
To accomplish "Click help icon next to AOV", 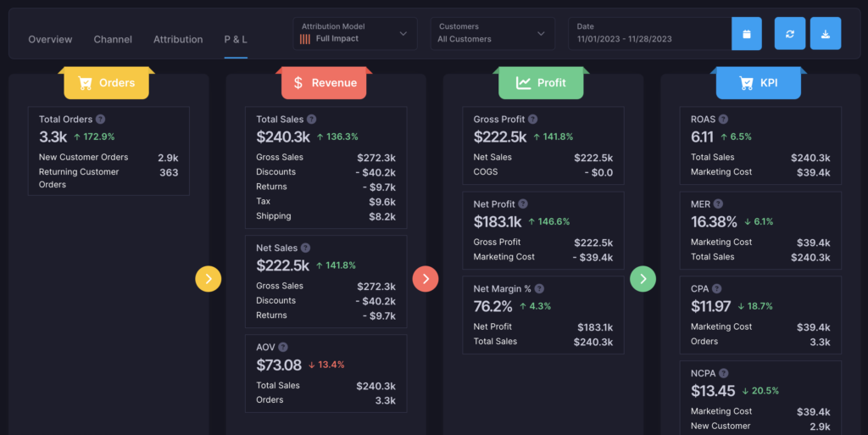I will 283,347.
